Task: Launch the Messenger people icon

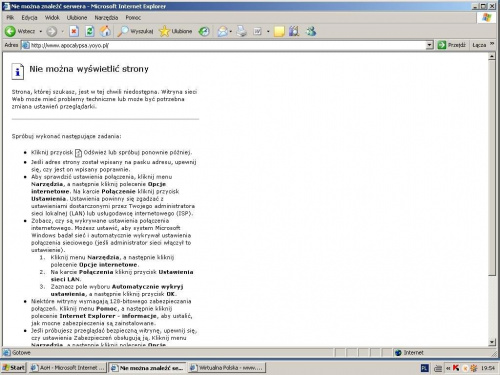Action: (x=311, y=31)
